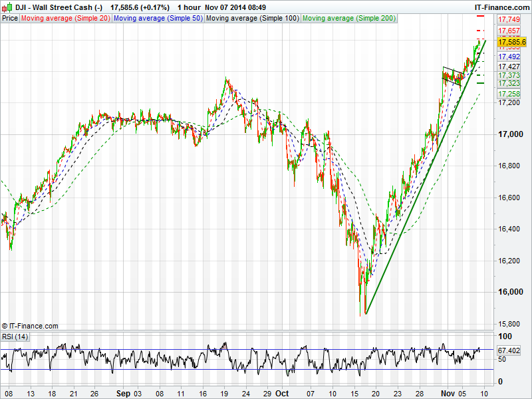Select the Price legend tab
The height and width of the screenshot is (399, 532).
point(10,19)
